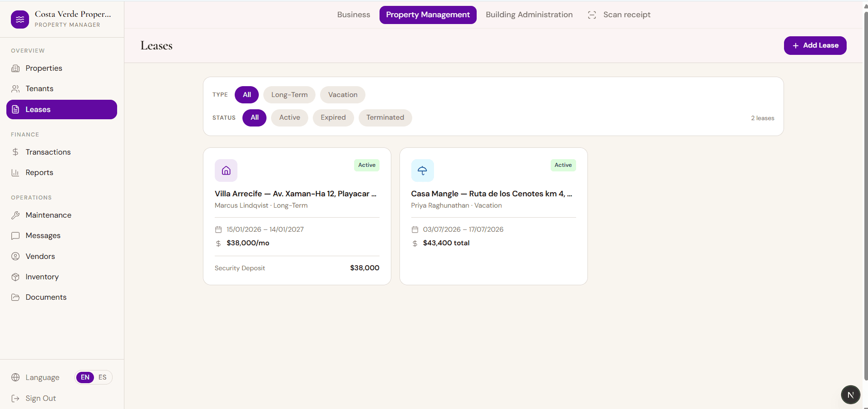Click 'Priya Raghunathan · Vacation' text
Screen dimensions: 868x409
coord(456,205)
